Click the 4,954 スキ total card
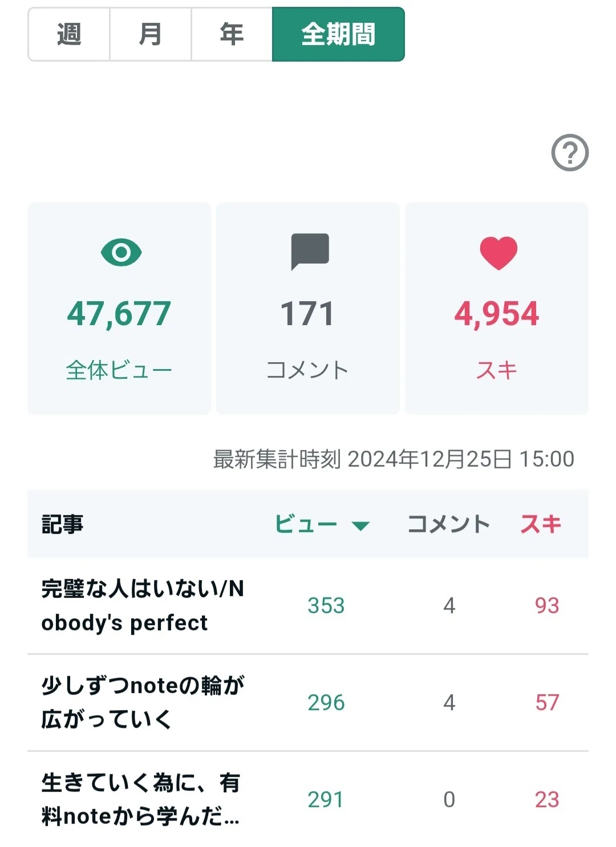 pyautogui.click(x=497, y=309)
